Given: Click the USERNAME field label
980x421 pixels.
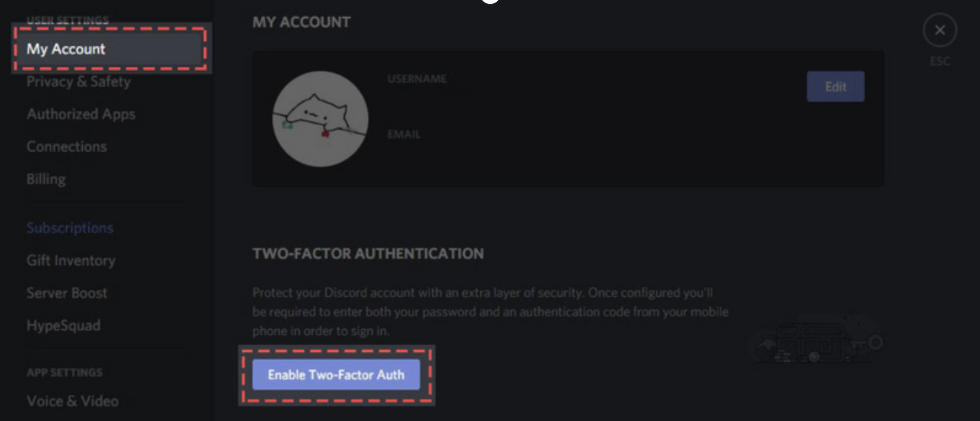Looking at the screenshot, I should (417, 78).
